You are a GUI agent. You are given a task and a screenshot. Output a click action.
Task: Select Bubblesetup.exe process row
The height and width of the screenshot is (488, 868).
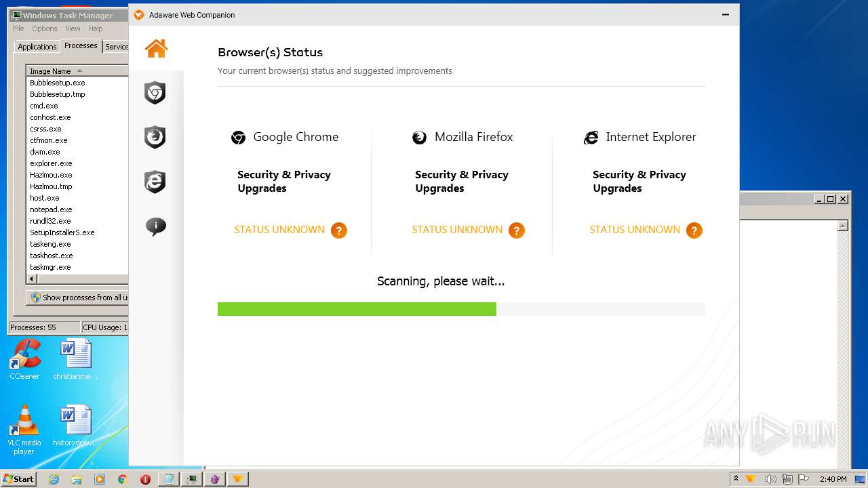point(77,83)
